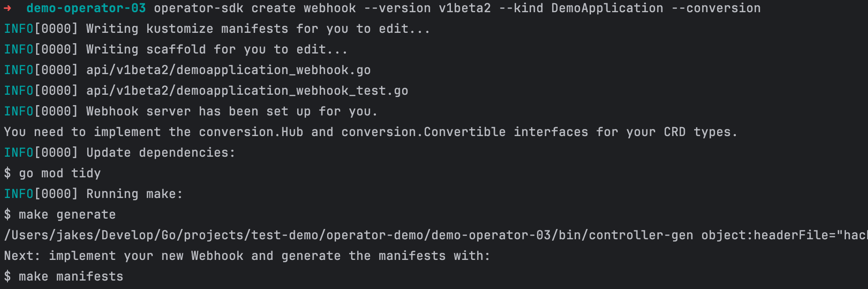Viewport: 868px width, 289px height.
Task: Click the 'Writing scaffold for you to edit' line
Action: coord(176,50)
